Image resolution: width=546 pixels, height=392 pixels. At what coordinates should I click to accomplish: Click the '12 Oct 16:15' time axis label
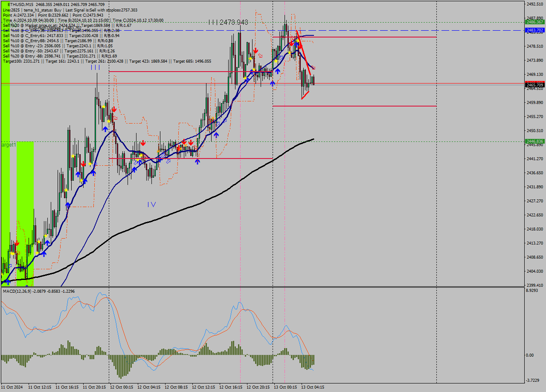[231, 387]
